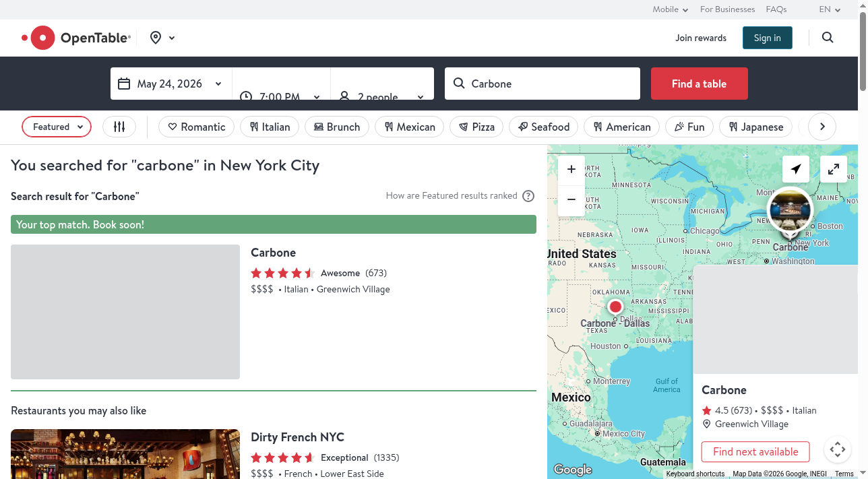The image size is (868, 479).
Task: Open map Keyboard shortcuts
Action: 695,474
